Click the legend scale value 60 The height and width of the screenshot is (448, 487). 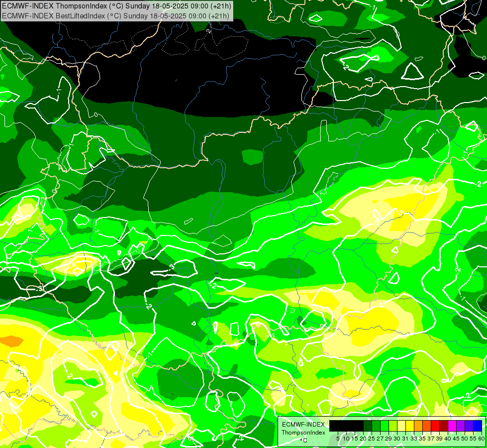click(482, 439)
